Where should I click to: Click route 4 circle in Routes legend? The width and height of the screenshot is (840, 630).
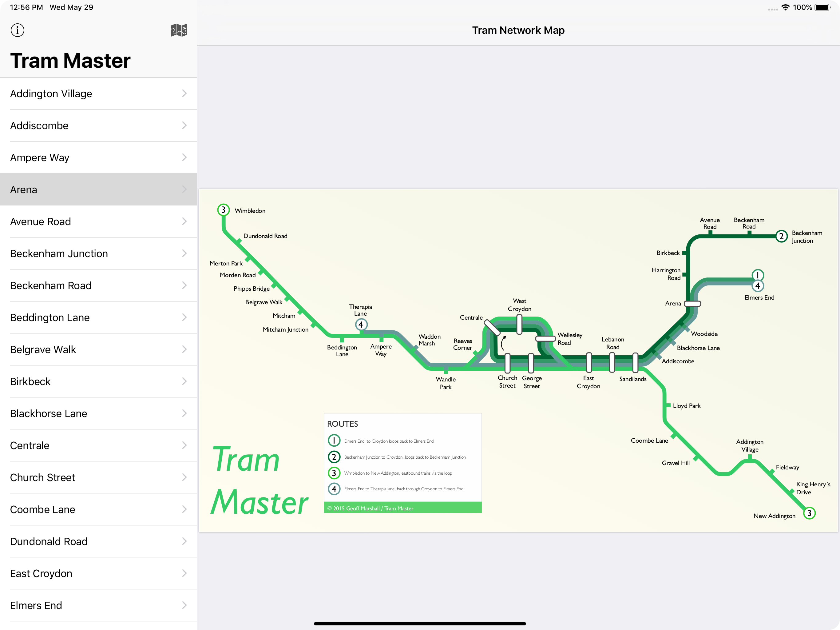pos(334,488)
